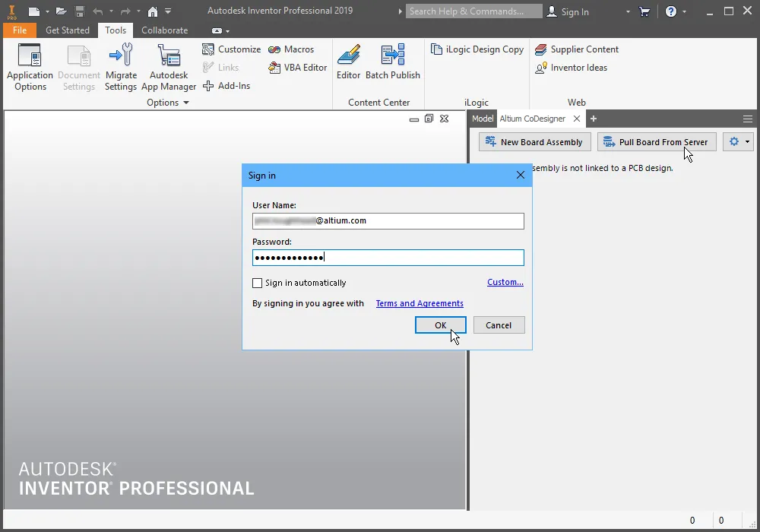This screenshot has height=532, width=760.
Task: Click Search Help & Commands box
Action: (473, 11)
